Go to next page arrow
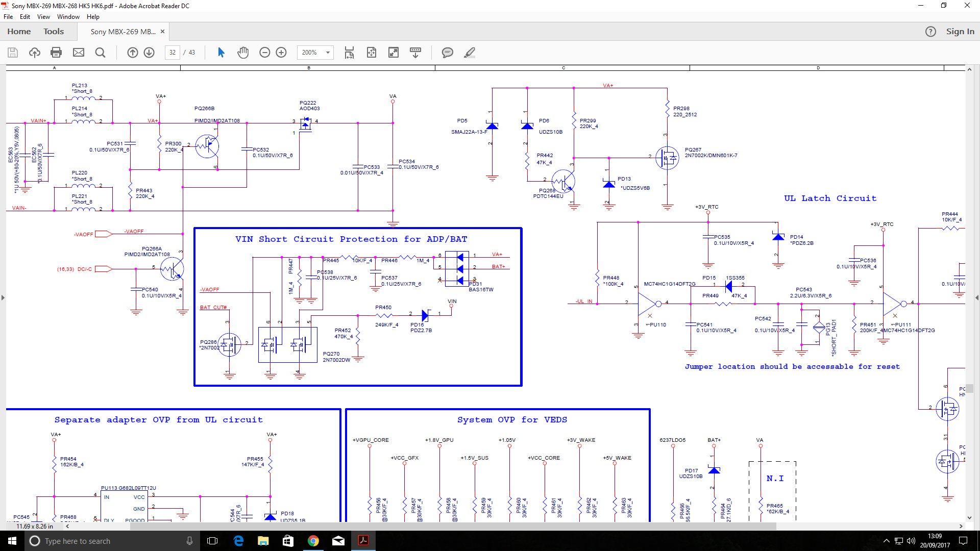 149,53
